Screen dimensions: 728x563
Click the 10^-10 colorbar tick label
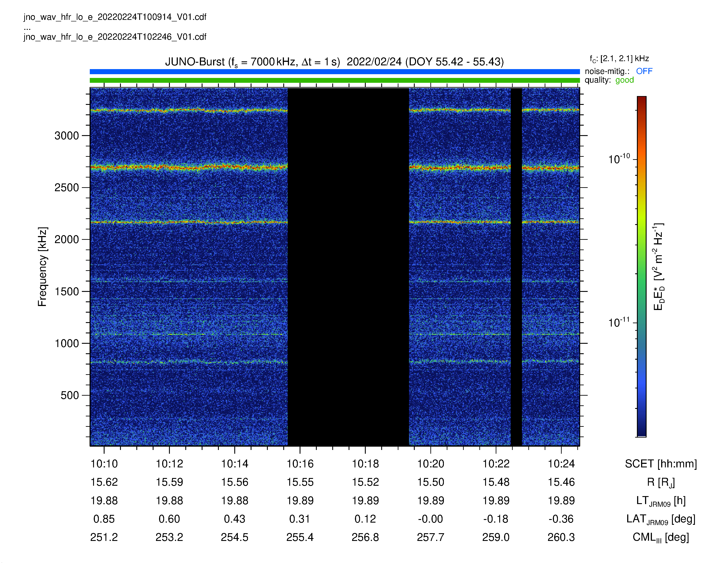point(619,159)
